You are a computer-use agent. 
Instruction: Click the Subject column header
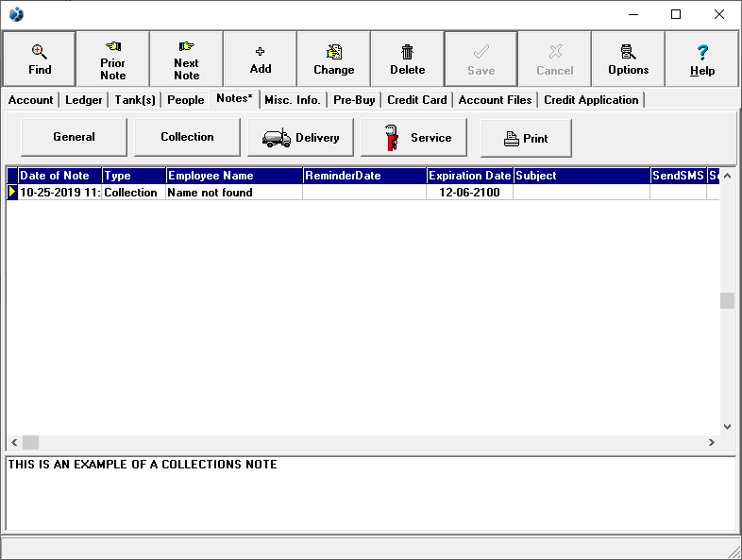pyautogui.click(x=582, y=176)
